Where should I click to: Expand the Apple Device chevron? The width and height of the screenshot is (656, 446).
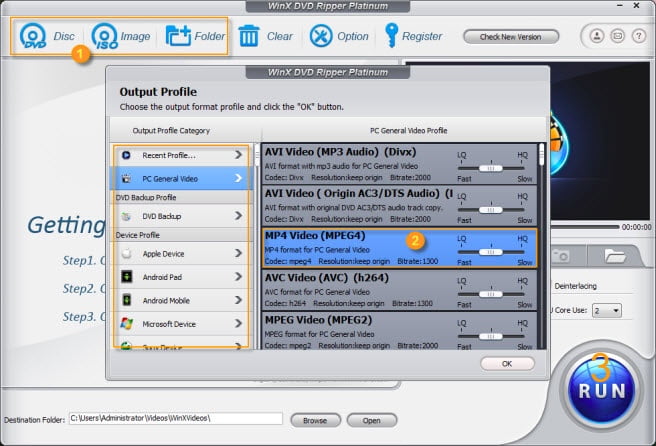point(238,253)
